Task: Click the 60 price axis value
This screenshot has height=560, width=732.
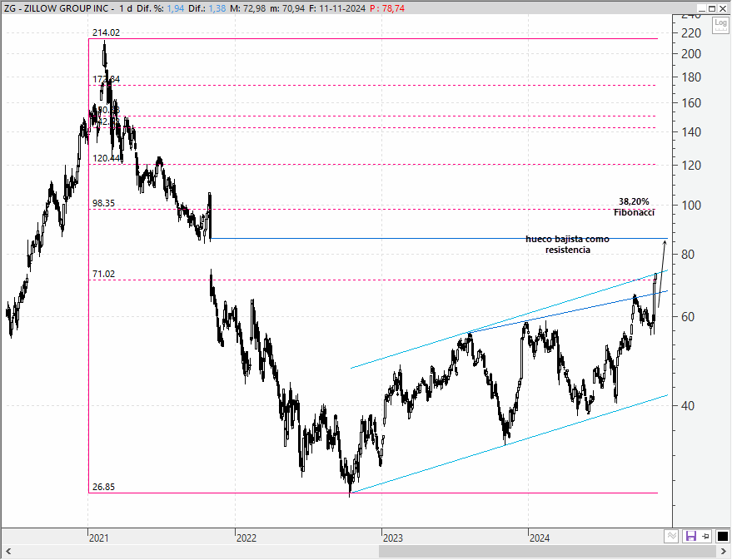Action: click(x=688, y=317)
